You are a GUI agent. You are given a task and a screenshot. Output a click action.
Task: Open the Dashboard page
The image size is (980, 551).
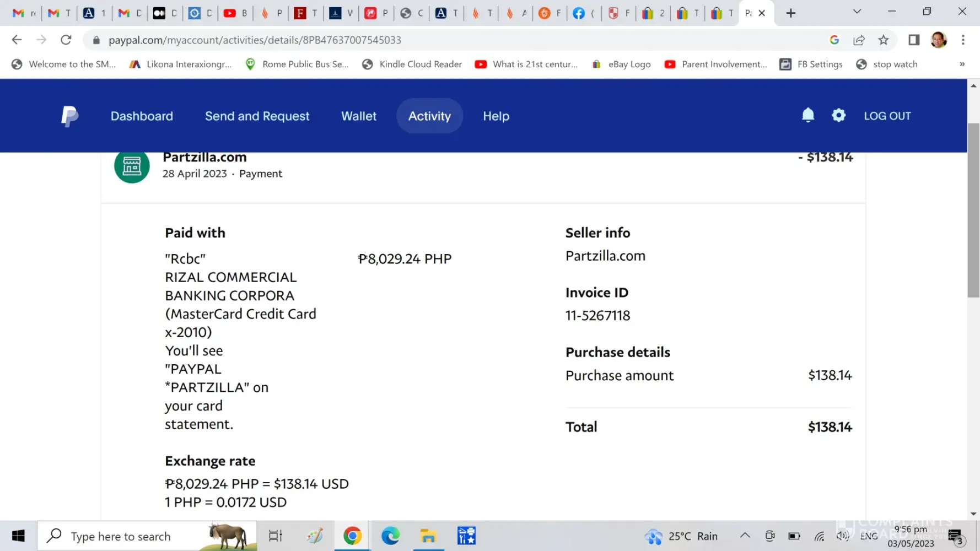142,116
